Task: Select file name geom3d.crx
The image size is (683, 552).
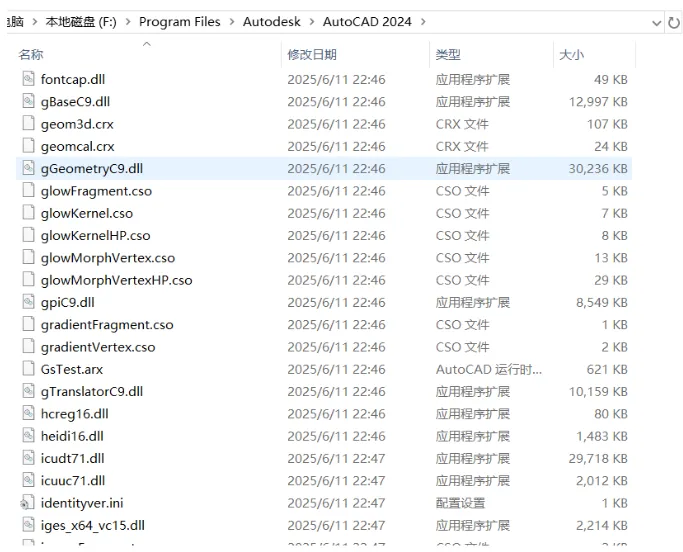Action: point(77,124)
